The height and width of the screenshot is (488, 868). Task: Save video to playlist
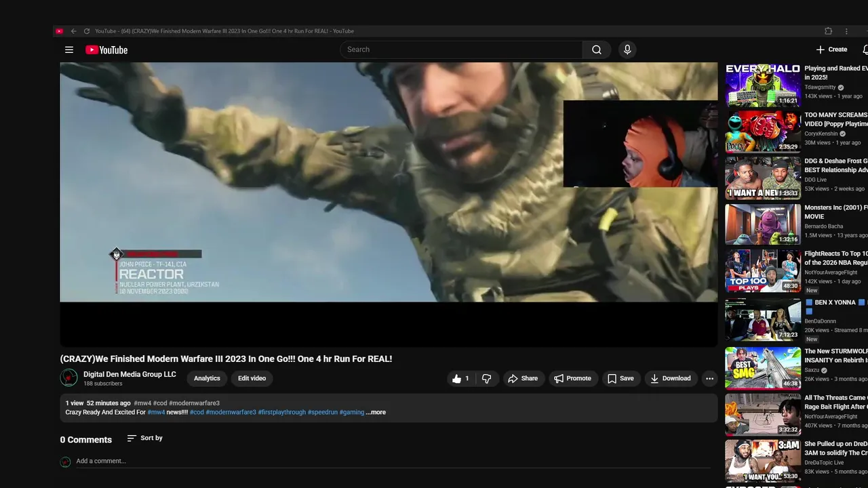point(620,379)
